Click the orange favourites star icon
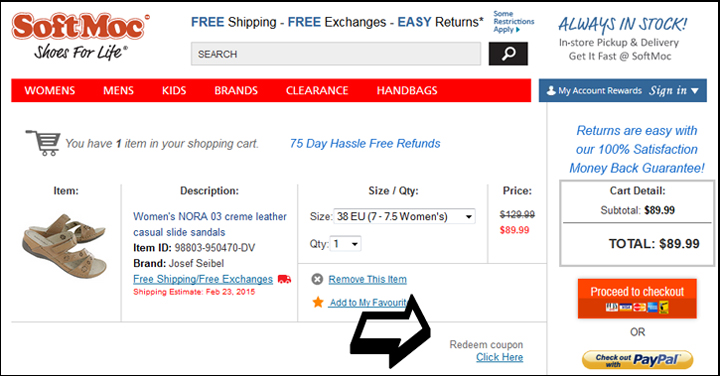 318,302
